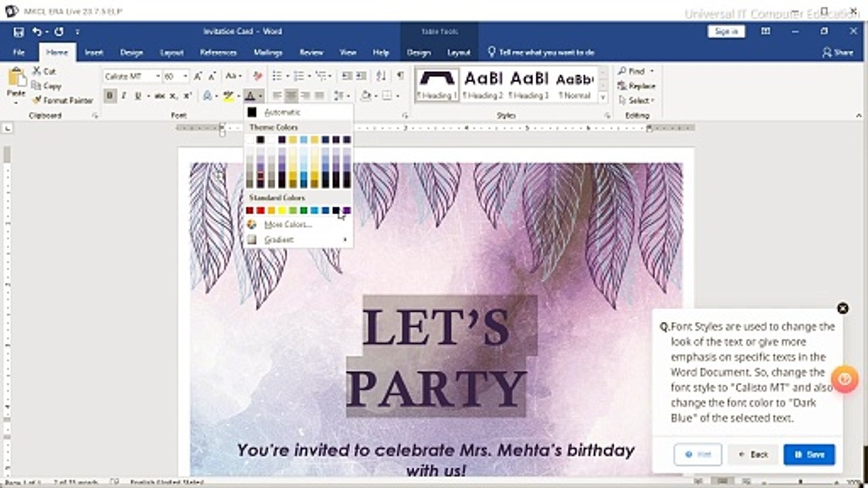Pick the Dark Blue standard color swatch
The width and height of the screenshot is (868, 488).
336,211
